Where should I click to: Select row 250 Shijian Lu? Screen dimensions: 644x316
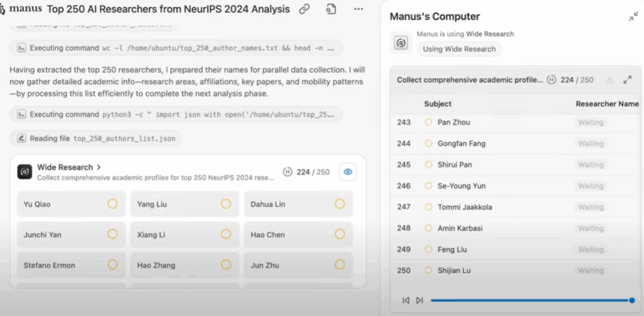pos(516,271)
